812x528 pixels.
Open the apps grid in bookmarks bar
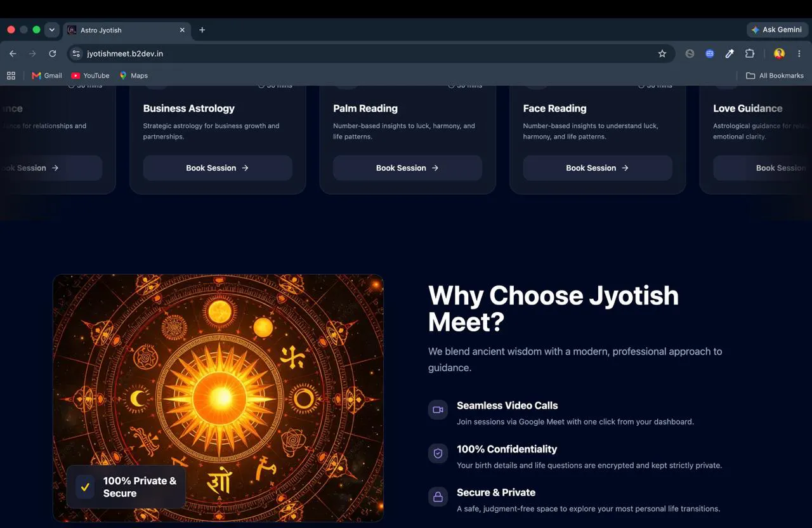(x=11, y=76)
